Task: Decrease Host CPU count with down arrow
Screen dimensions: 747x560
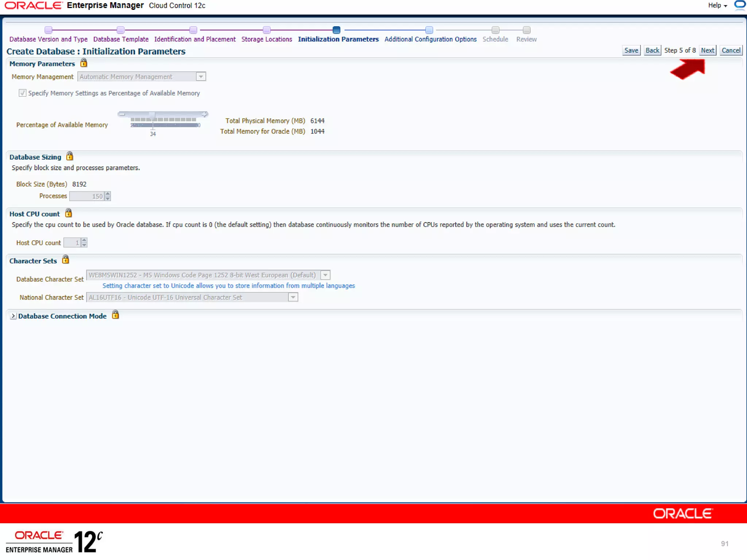Action: click(84, 245)
